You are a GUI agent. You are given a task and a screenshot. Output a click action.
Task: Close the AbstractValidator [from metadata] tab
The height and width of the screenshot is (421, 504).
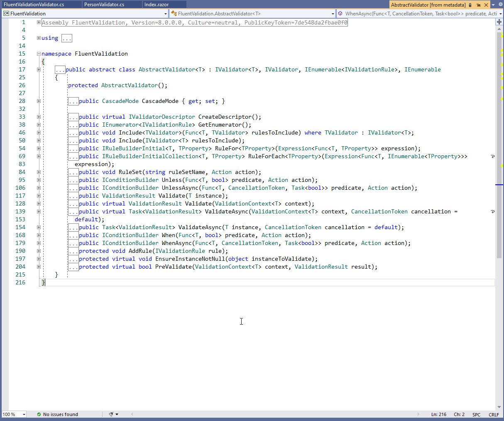click(486, 5)
